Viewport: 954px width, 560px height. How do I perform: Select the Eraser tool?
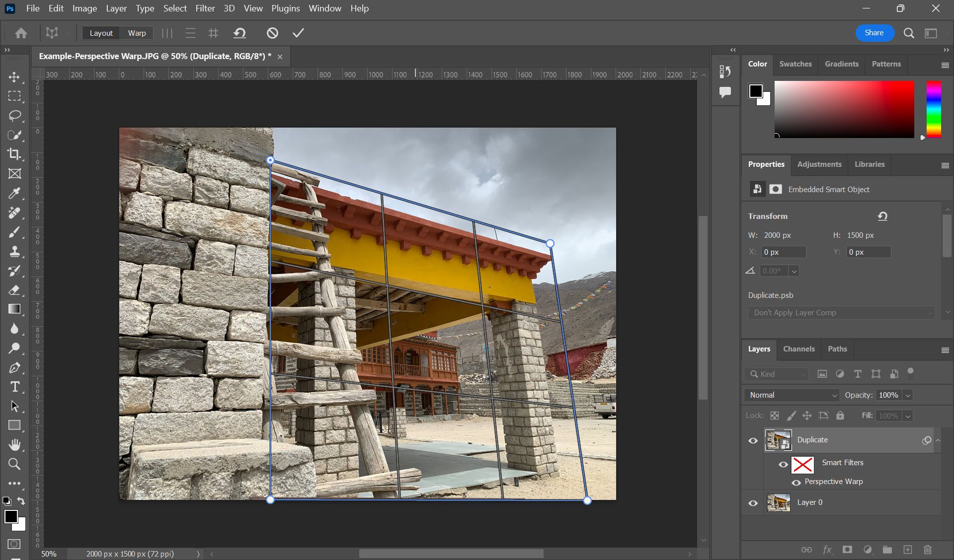tap(14, 290)
